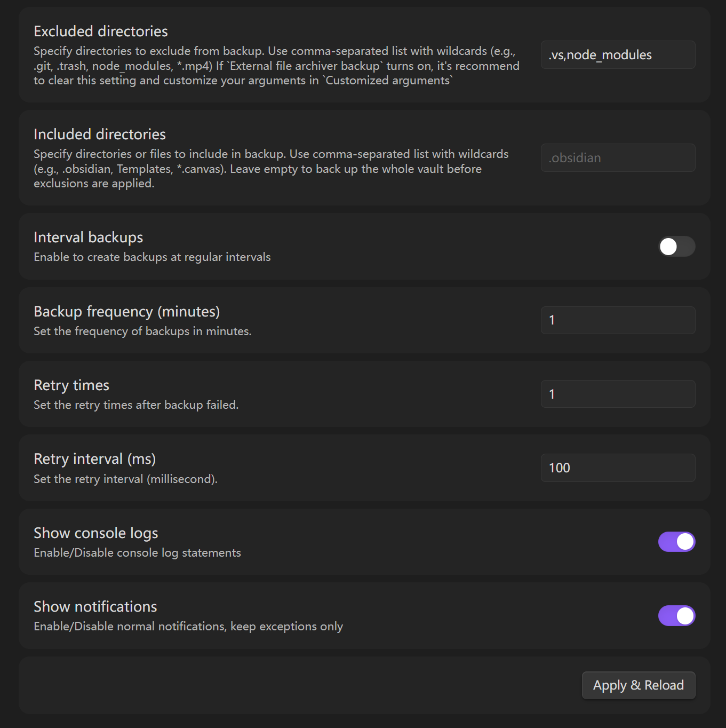
Task: Edit the Excluded directories input field
Action: pos(618,55)
